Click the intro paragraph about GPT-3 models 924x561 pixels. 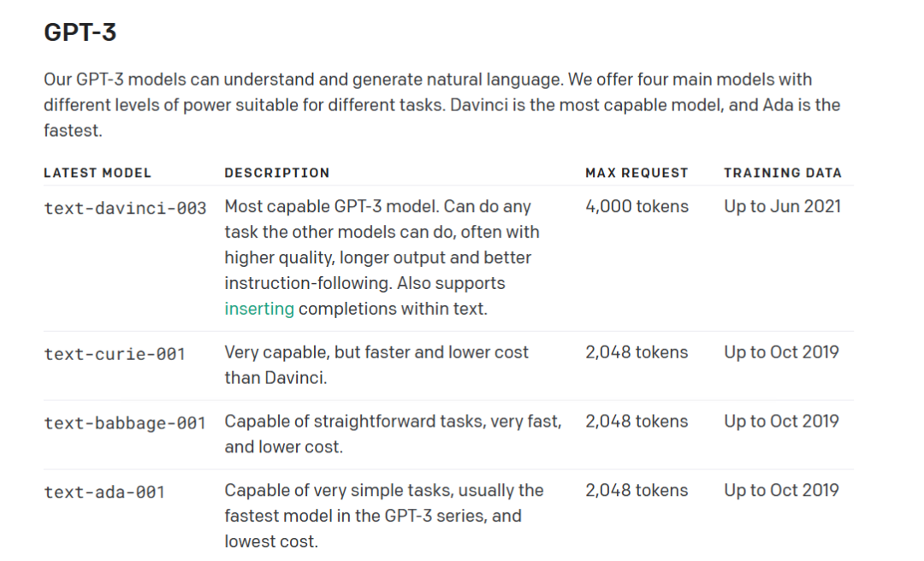point(442,105)
